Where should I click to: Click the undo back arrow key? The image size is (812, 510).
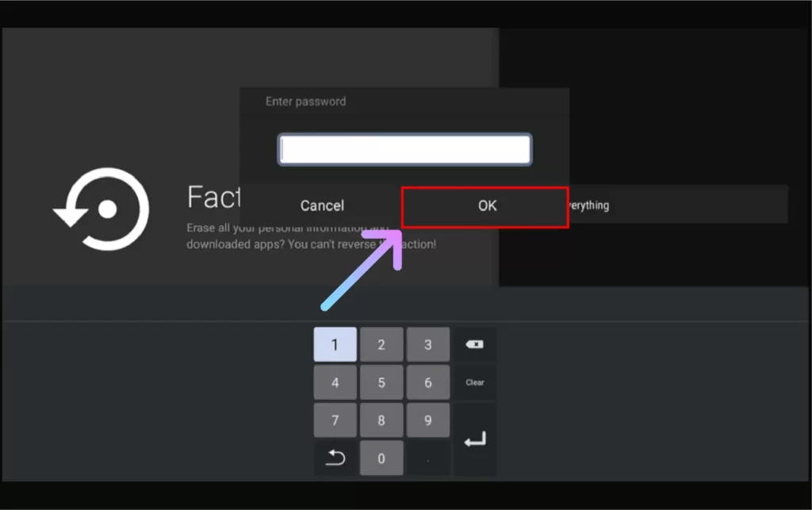(335, 458)
